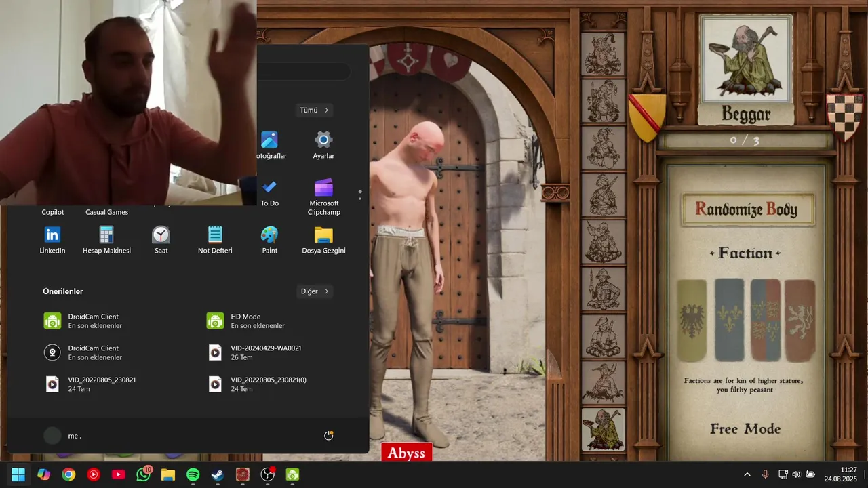This screenshot has width=868, height=488.
Task: Click the black and white checkered shield
Action: pos(845,117)
